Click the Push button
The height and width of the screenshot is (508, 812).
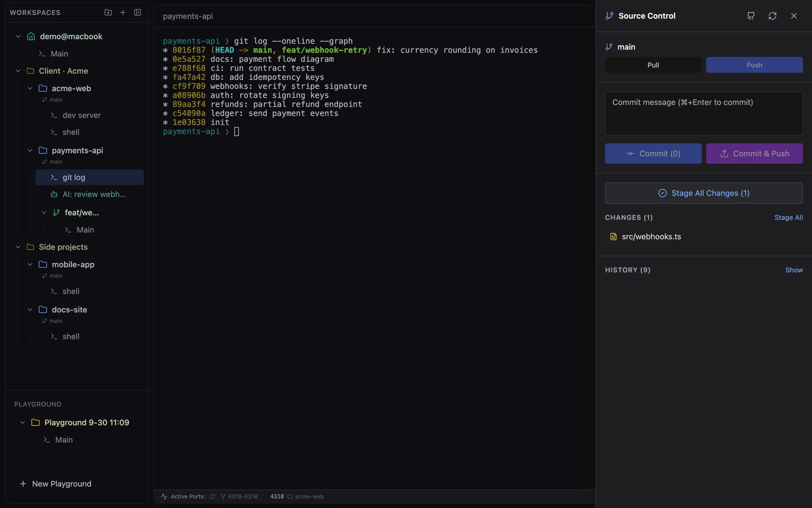pos(754,65)
